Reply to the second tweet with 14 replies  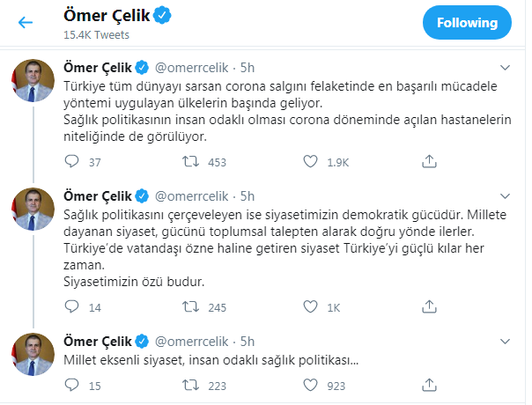click(72, 307)
